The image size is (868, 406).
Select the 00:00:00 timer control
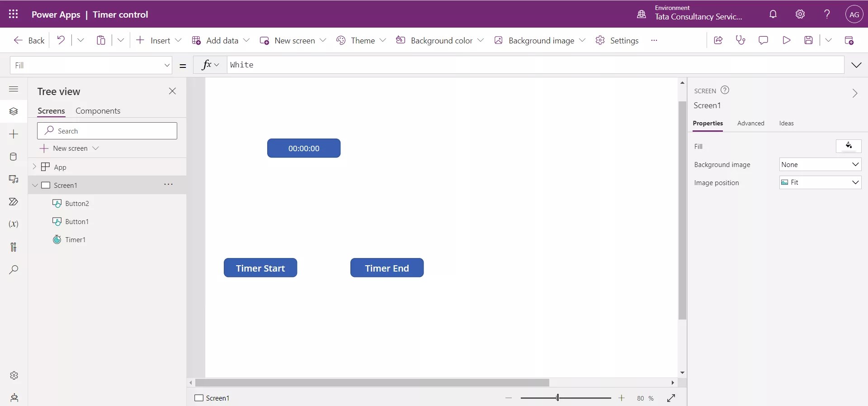pyautogui.click(x=304, y=148)
